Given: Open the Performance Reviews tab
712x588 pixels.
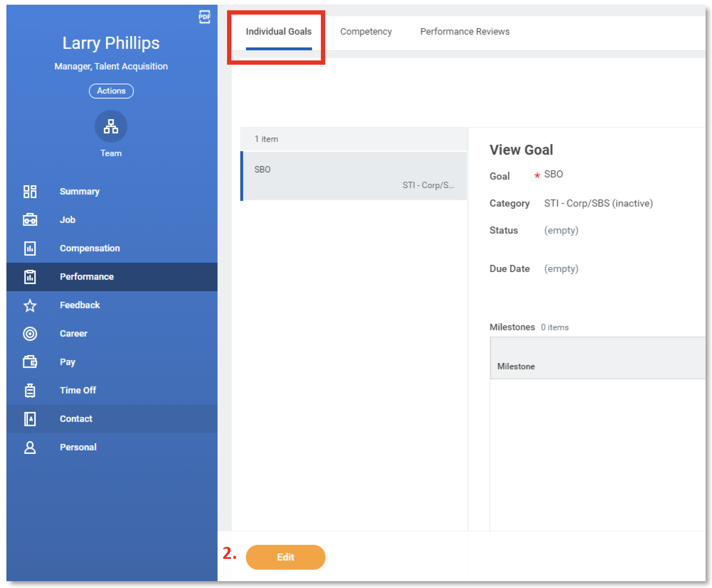Looking at the screenshot, I should (x=464, y=31).
